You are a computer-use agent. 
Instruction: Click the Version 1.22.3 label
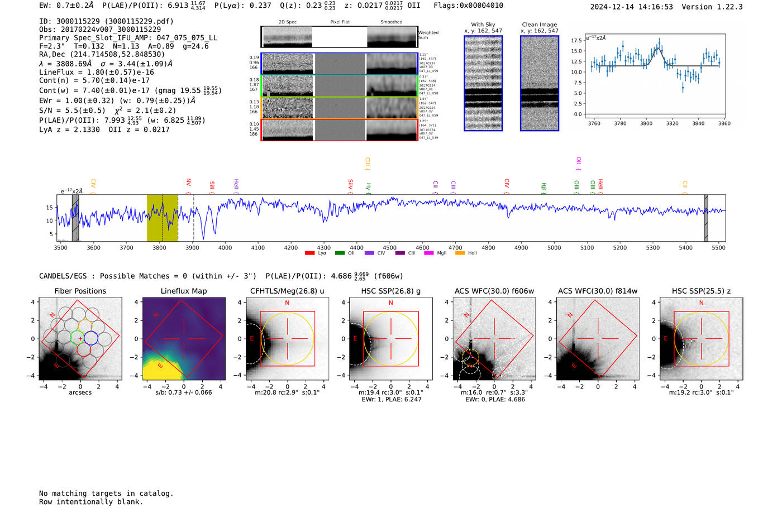(712, 7)
